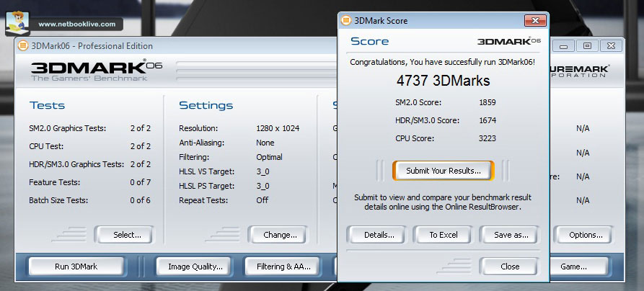Click Filtering value Optimal
This screenshot has width=644, height=291.
pos(269,157)
